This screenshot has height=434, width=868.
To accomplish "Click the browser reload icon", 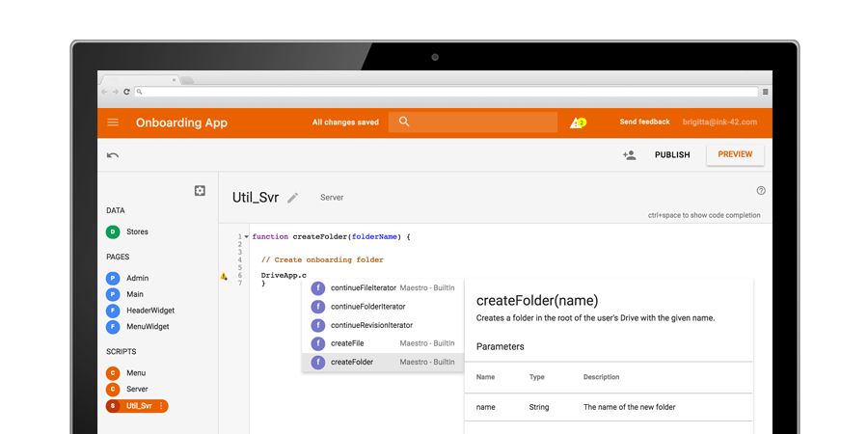I will point(126,92).
